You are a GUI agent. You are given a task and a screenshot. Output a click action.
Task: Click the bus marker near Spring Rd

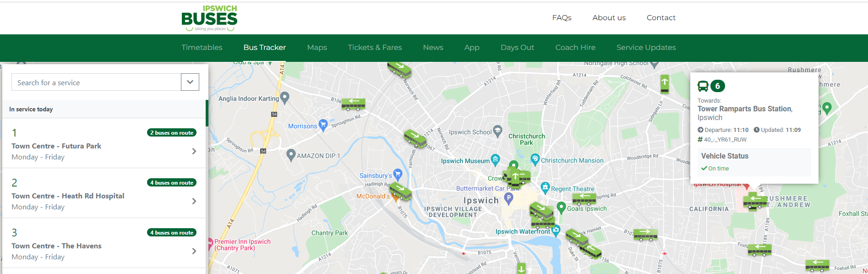[584, 199]
